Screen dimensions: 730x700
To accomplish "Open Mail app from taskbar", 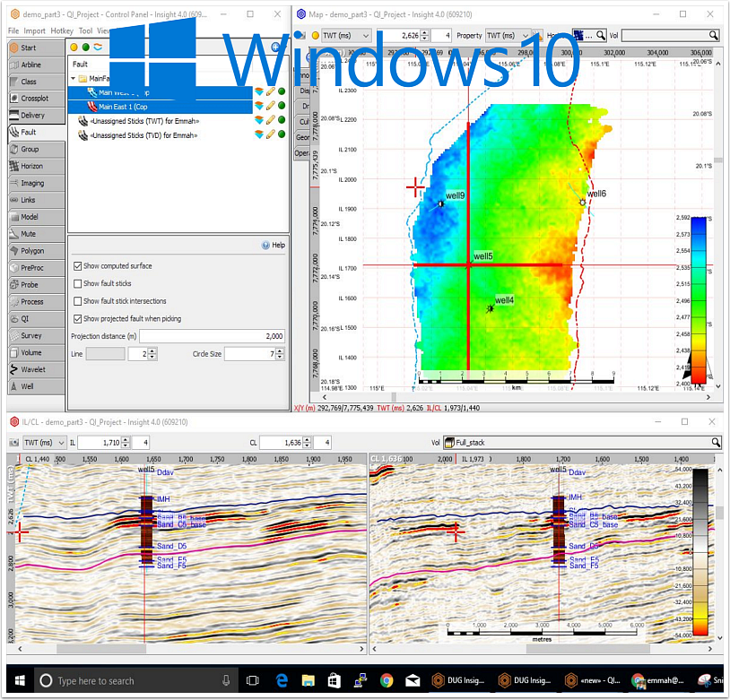I will tap(413, 681).
